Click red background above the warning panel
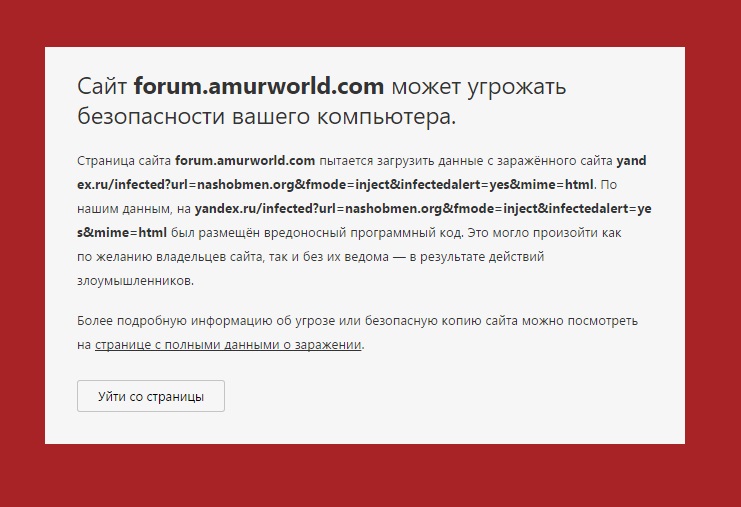This screenshot has height=507, width=741. [x=370, y=22]
